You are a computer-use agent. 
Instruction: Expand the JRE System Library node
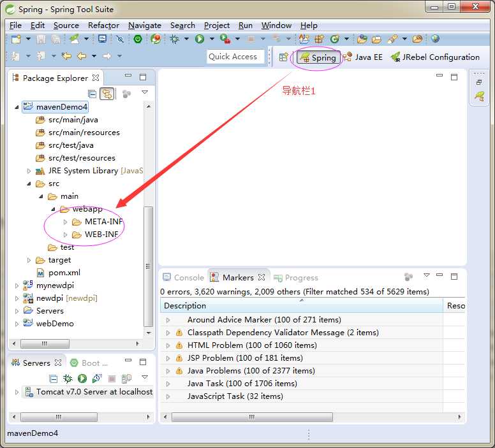[x=29, y=171]
